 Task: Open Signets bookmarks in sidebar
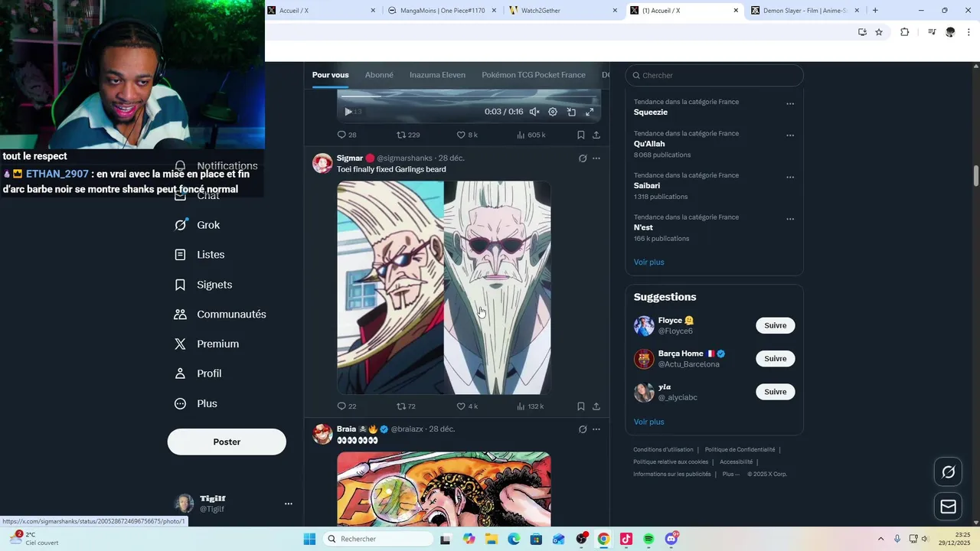203,285
